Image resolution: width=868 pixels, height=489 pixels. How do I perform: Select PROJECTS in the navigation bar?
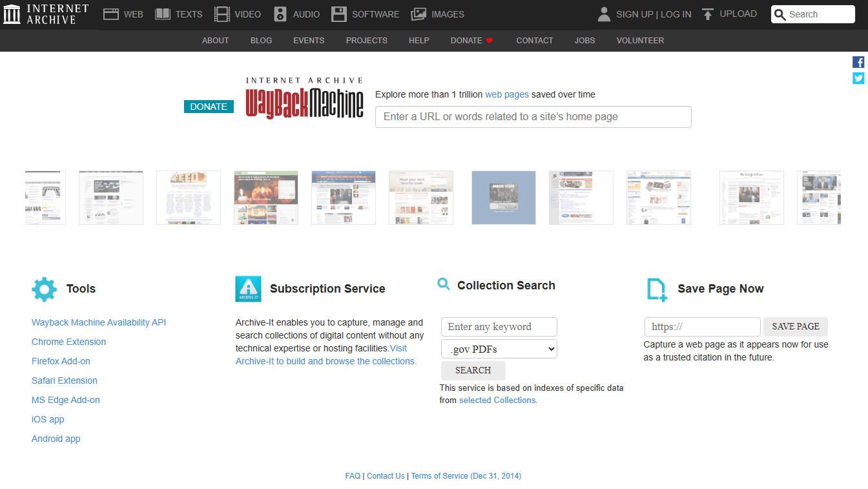pyautogui.click(x=366, y=40)
